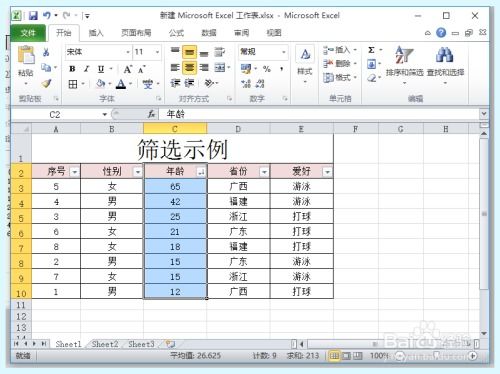
Task: Click the Align Left icon
Action: [x=175, y=68]
